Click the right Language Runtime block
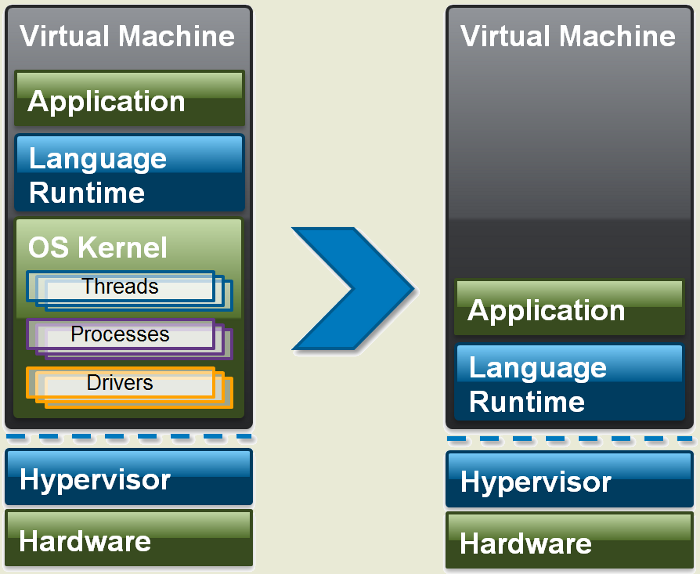The image size is (700, 574). [569, 382]
